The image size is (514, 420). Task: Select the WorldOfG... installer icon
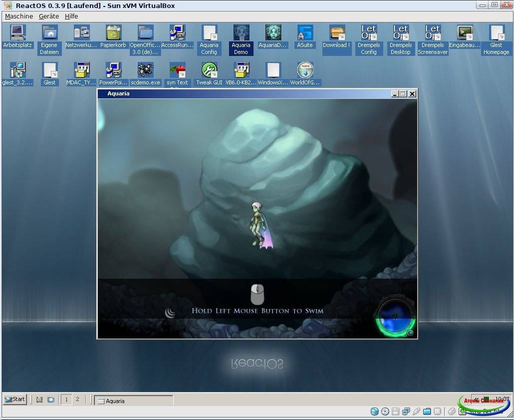[x=305, y=70]
